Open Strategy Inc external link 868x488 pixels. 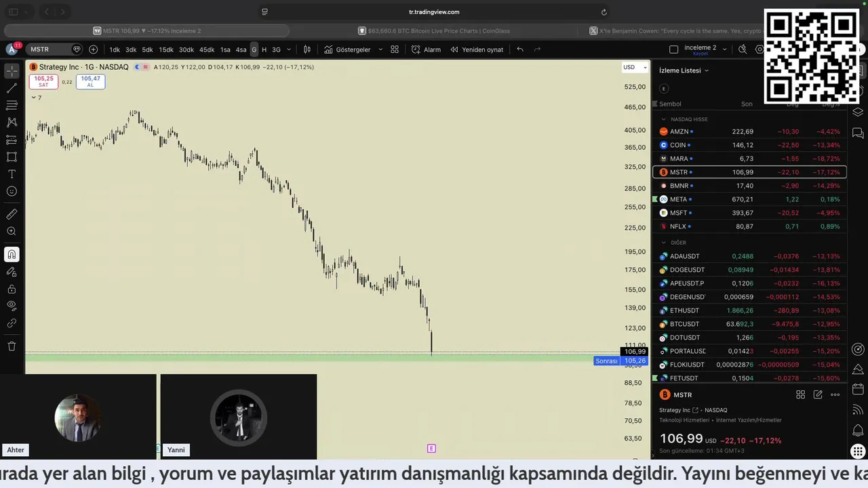point(695,410)
